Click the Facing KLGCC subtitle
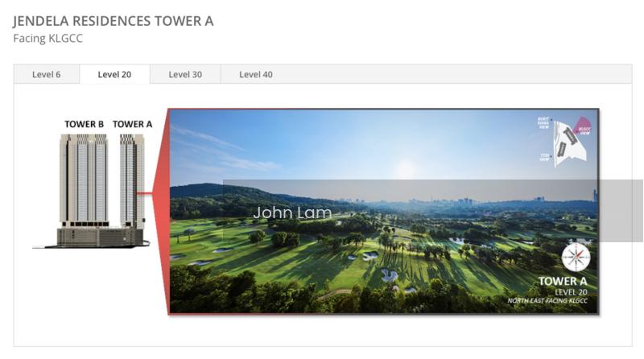The image size is (644, 359). point(47,38)
